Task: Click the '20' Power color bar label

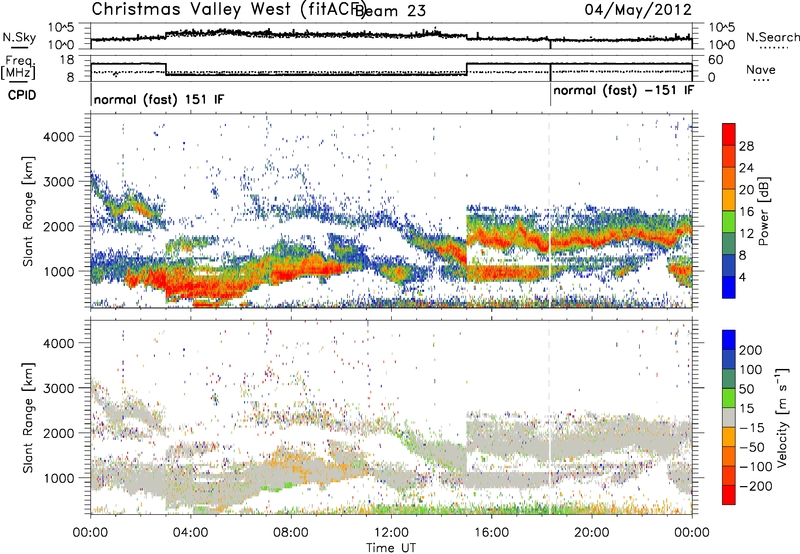Action: 746,190
